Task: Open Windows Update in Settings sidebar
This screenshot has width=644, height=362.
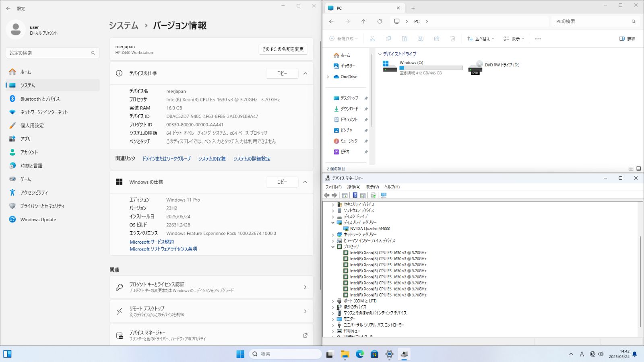Action: (53, 219)
